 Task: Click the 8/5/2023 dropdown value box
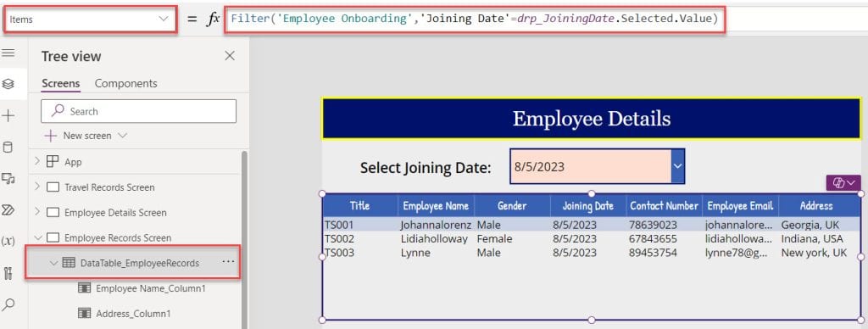[x=591, y=166]
